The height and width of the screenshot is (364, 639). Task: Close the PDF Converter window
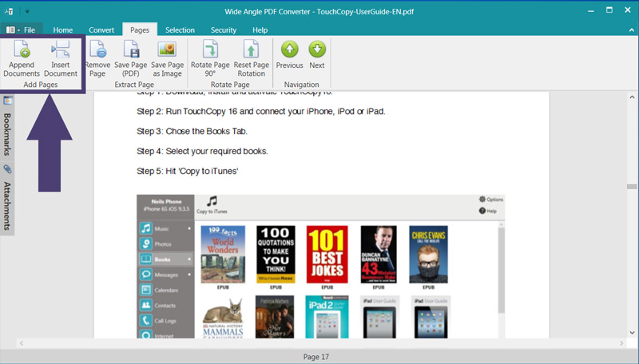pyautogui.click(x=628, y=10)
